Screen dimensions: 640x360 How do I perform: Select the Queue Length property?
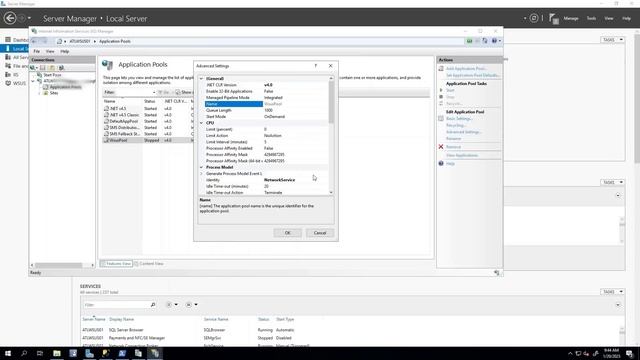click(266, 110)
